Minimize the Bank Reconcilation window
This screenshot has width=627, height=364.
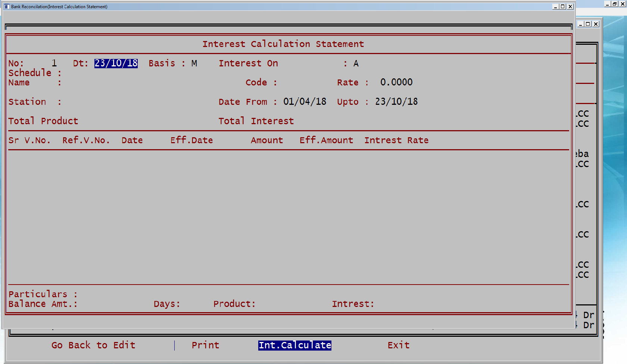coord(555,7)
